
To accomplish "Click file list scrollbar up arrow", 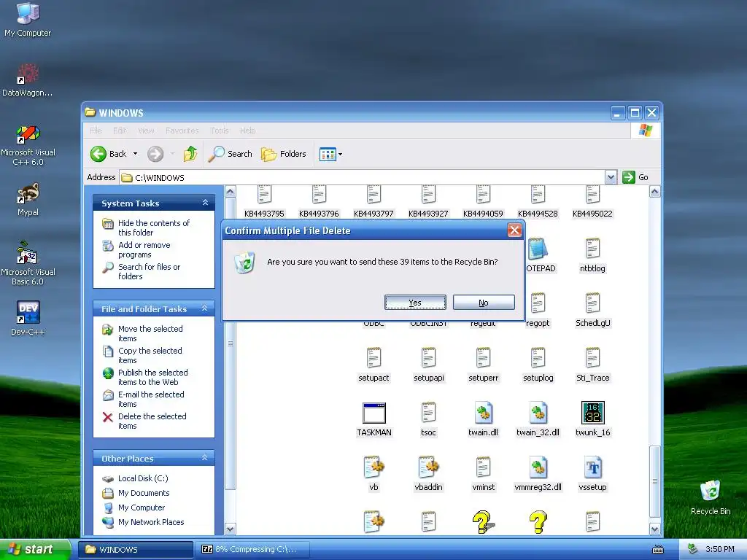I will 654,192.
